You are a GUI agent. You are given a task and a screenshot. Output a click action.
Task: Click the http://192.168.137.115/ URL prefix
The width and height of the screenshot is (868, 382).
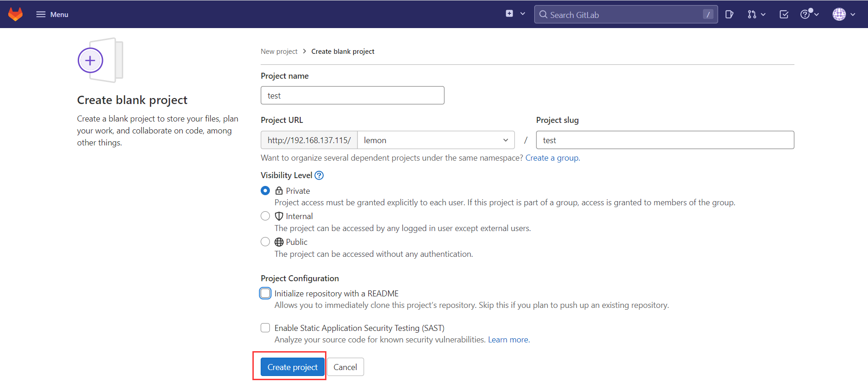click(x=309, y=140)
